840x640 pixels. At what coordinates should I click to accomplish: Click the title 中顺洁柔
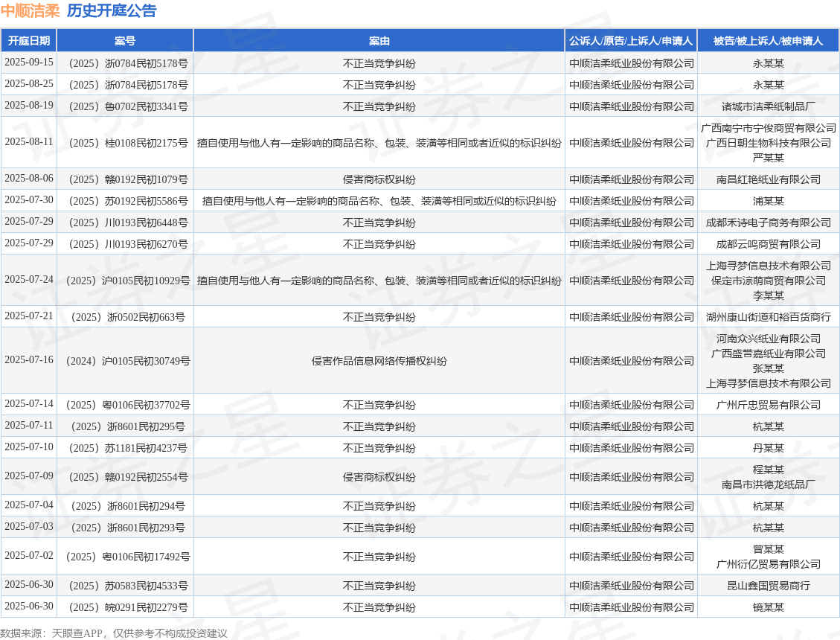pos(31,10)
